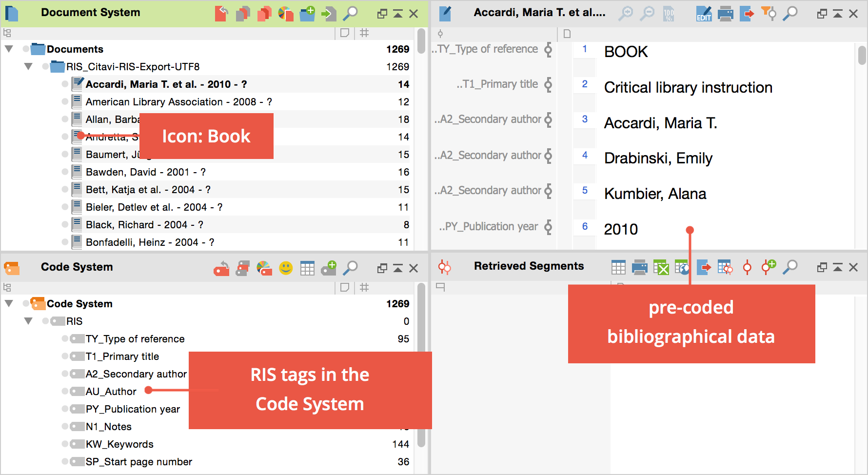The height and width of the screenshot is (475, 868).
Task: Print the document in Document Browser
Action: 725,14
